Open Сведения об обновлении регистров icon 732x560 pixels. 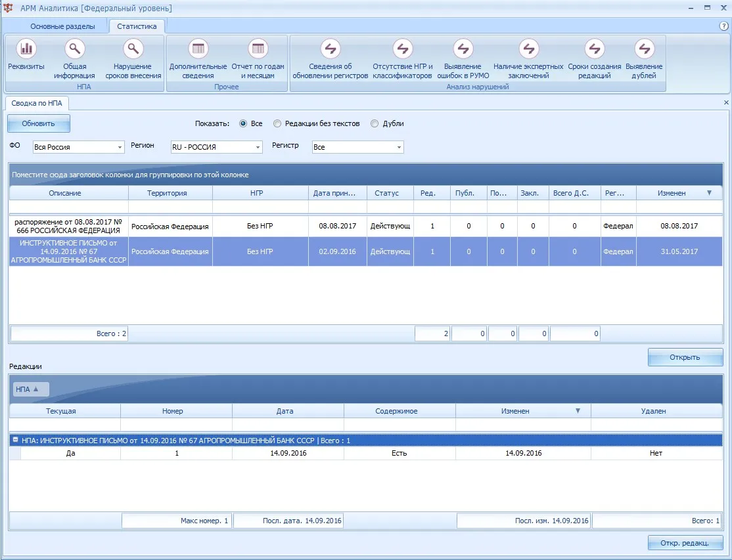[331, 49]
